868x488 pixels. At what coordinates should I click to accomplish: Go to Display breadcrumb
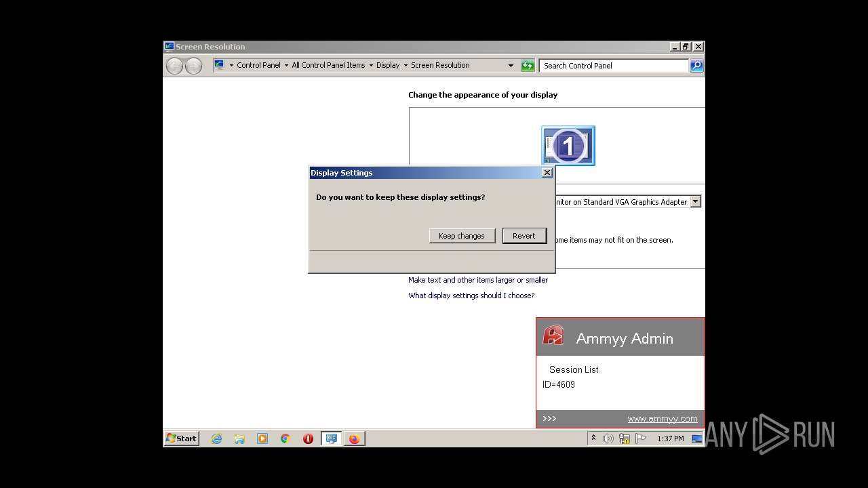pyautogui.click(x=388, y=66)
